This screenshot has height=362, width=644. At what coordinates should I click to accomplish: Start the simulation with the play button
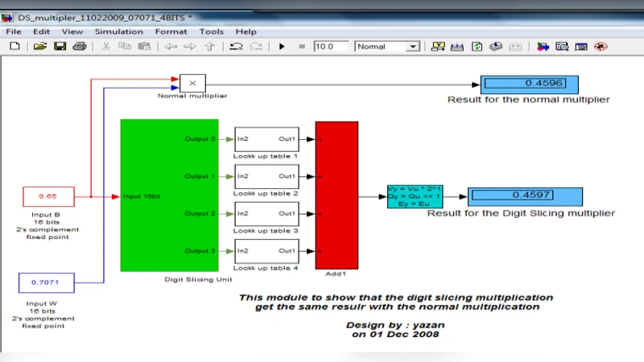pos(282,47)
